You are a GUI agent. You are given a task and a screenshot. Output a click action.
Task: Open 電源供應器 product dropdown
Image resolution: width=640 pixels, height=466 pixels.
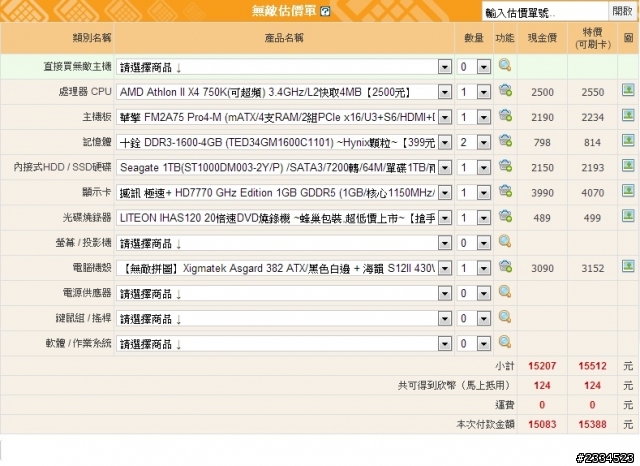tap(284, 294)
